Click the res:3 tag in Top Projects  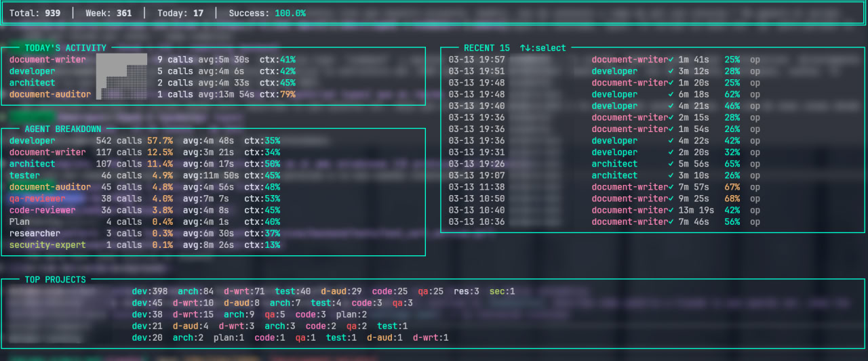467,291
